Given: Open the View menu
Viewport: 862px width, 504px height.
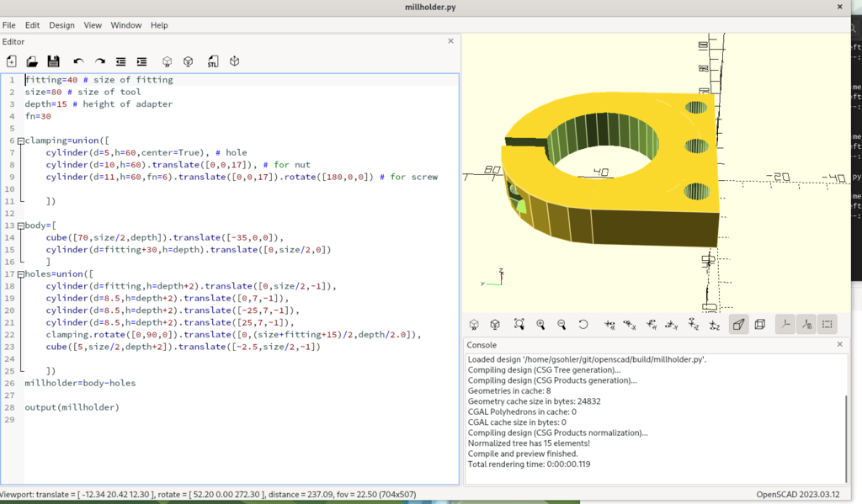Looking at the screenshot, I should coord(93,25).
